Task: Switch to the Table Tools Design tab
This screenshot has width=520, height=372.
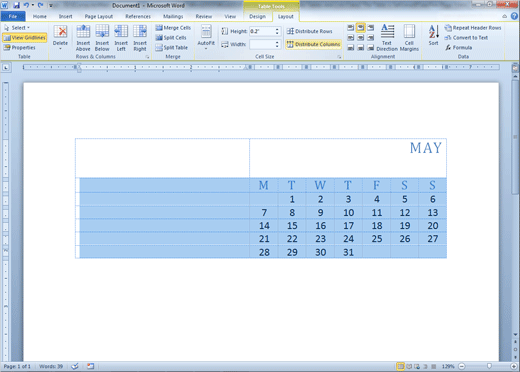Action: [x=257, y=16]
